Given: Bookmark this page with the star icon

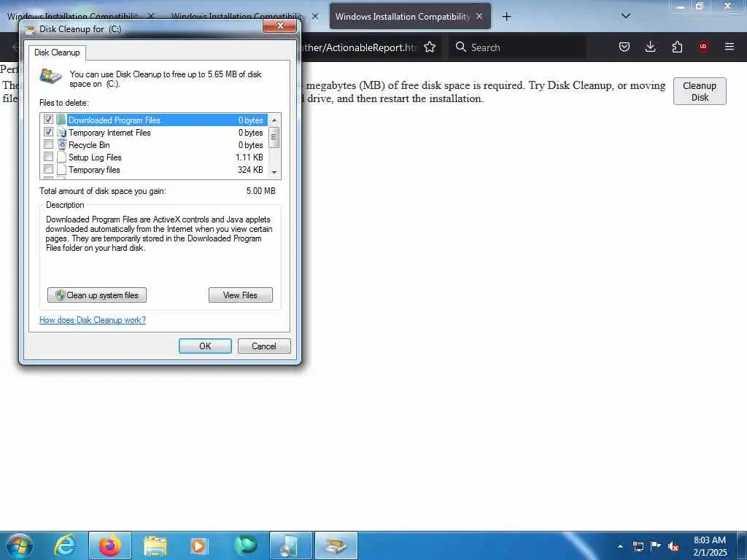Looking at the screenshot, I should (x=430, y=47).
